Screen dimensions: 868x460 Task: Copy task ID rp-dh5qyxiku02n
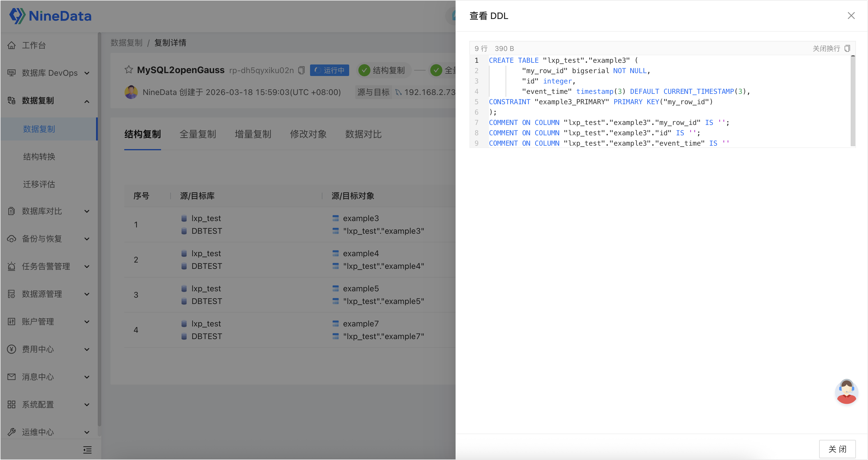tap(301, 70)
